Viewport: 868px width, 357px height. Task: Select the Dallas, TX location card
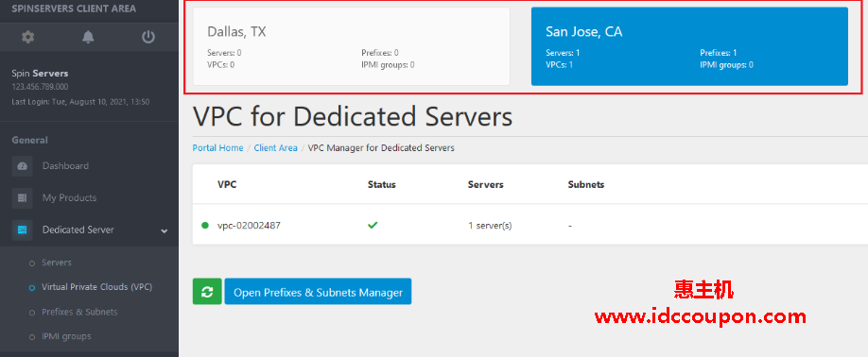point(352,46)
